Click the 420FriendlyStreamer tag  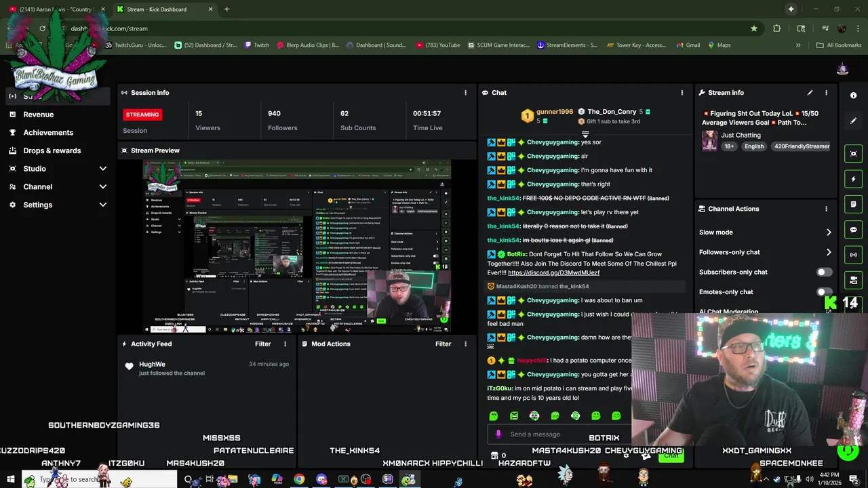point(802,146)
